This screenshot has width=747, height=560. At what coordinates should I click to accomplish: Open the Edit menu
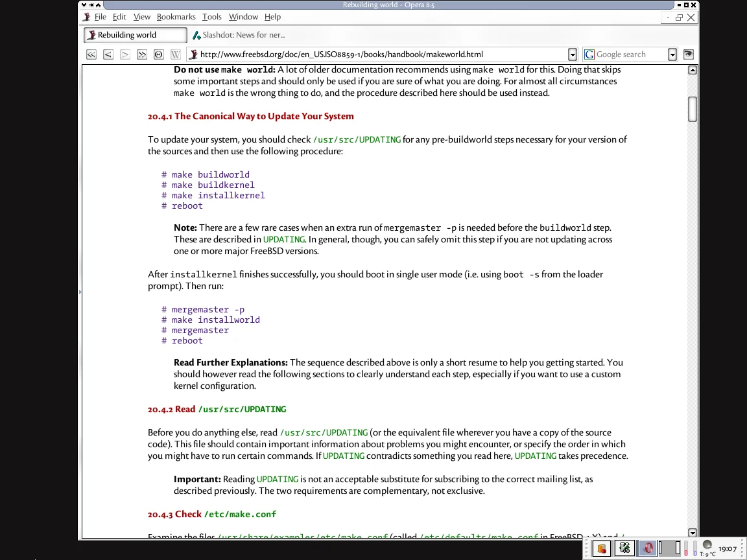tap(119, 17)
